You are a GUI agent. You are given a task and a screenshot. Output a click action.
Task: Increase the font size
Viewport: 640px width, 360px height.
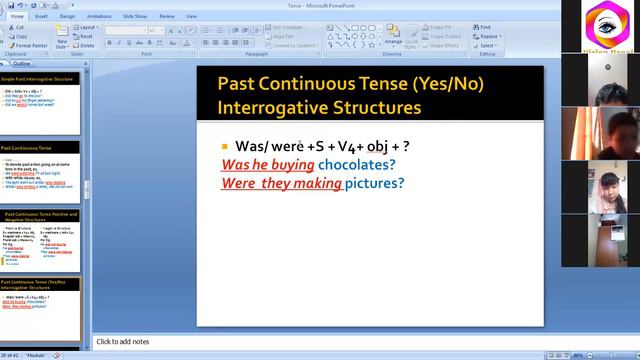pyautogui.click(x=171, y=31)
